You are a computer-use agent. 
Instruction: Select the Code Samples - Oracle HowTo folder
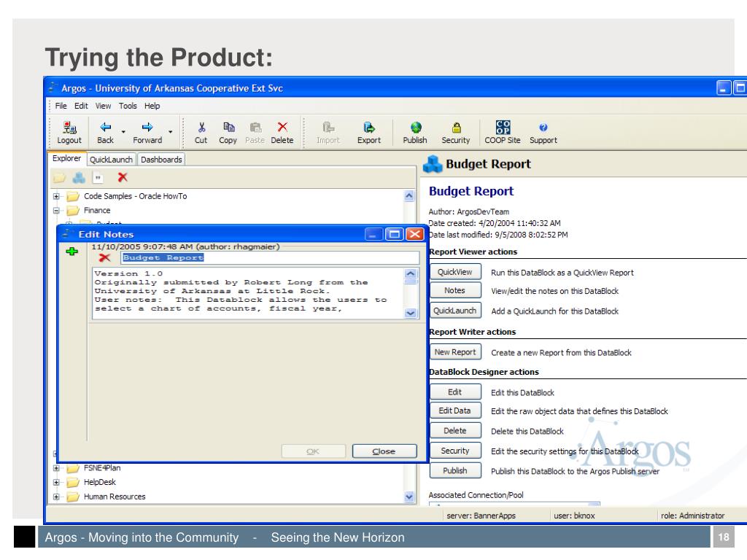135,196
